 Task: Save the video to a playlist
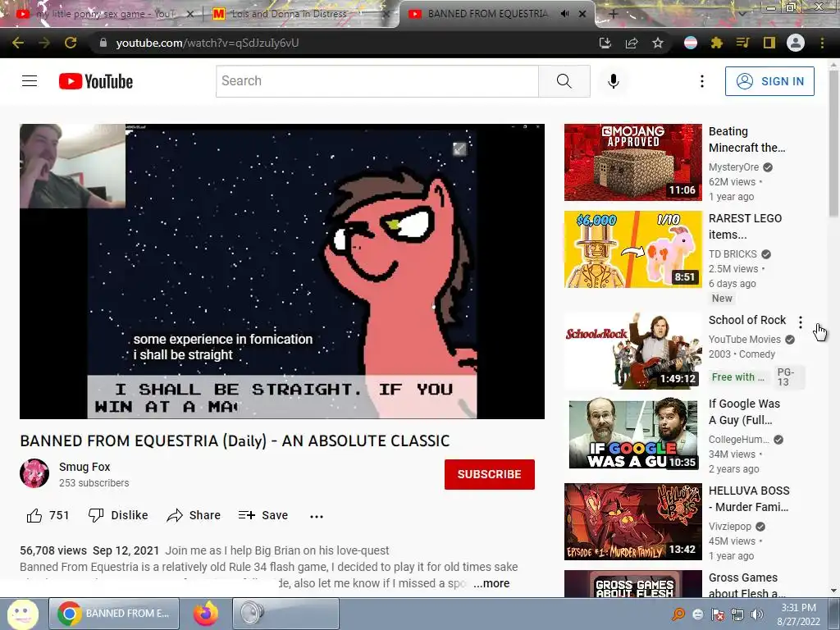point(263,515)
